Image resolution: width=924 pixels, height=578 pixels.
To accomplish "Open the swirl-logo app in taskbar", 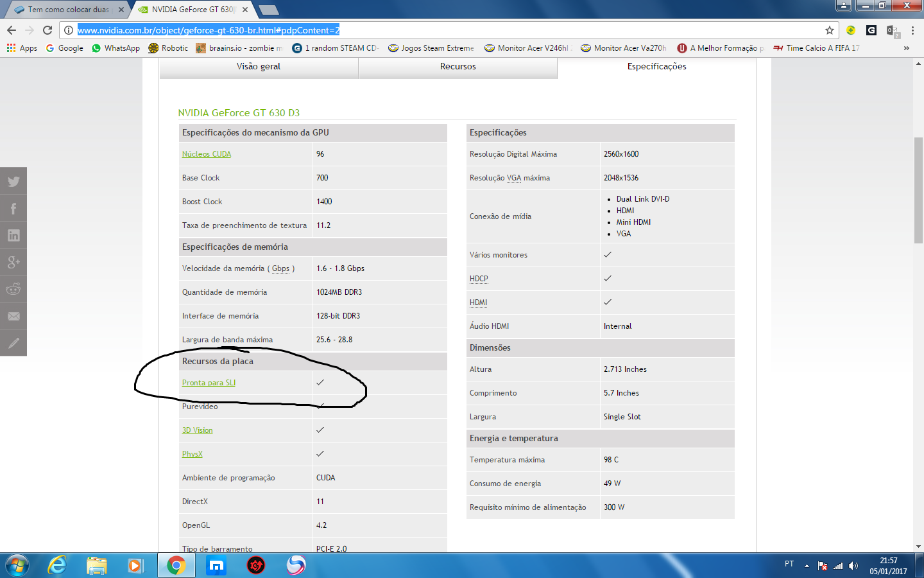I will tap(296, 565).
